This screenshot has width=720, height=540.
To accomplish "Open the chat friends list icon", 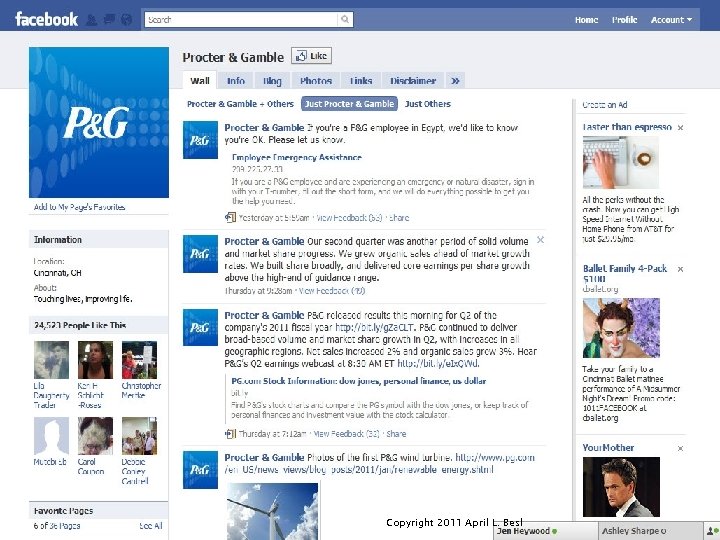I will click(712, 531).
